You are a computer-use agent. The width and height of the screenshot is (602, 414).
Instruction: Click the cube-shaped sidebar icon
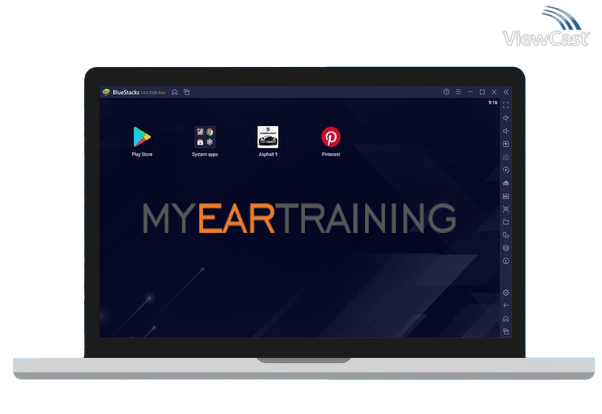506,248
